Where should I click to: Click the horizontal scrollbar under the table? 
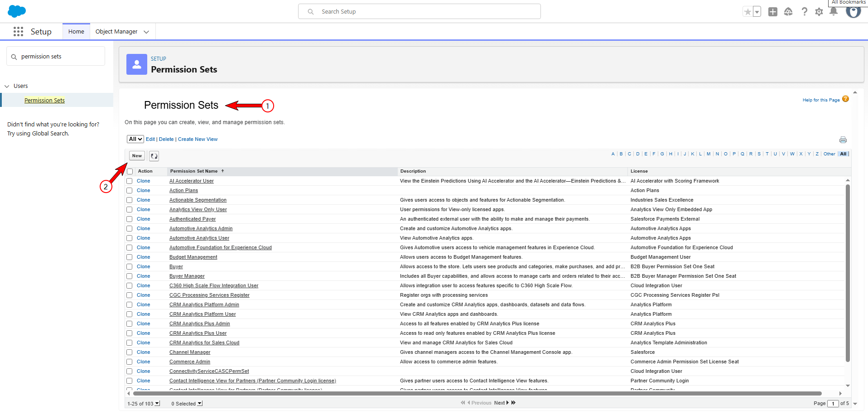477,393
